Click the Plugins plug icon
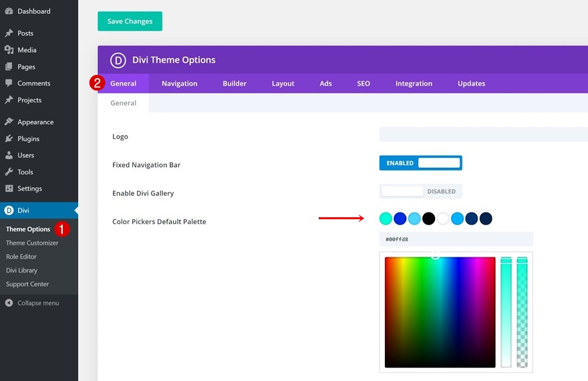 (x=9, y=139)
